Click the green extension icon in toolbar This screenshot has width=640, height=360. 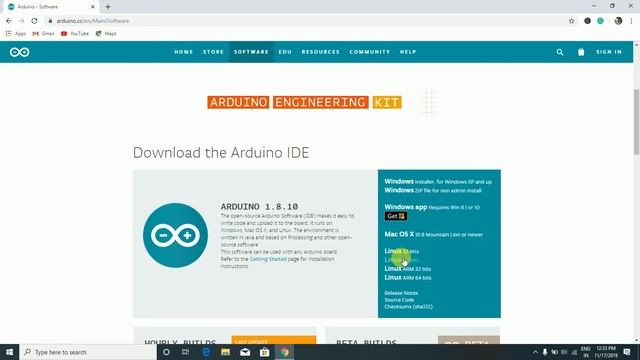click(600, 21)
